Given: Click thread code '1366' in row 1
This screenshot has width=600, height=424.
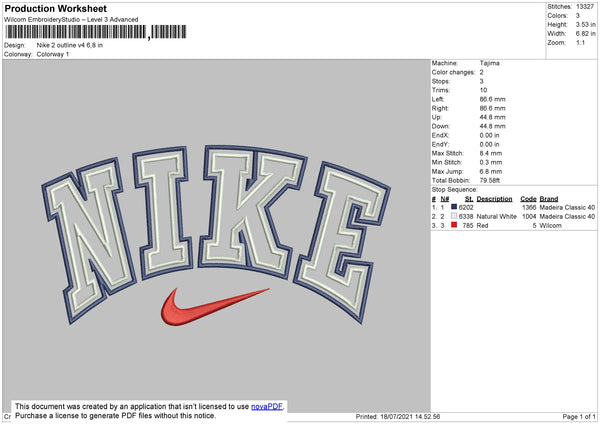Looking at the screenshot, I should (x=529, y=207).
